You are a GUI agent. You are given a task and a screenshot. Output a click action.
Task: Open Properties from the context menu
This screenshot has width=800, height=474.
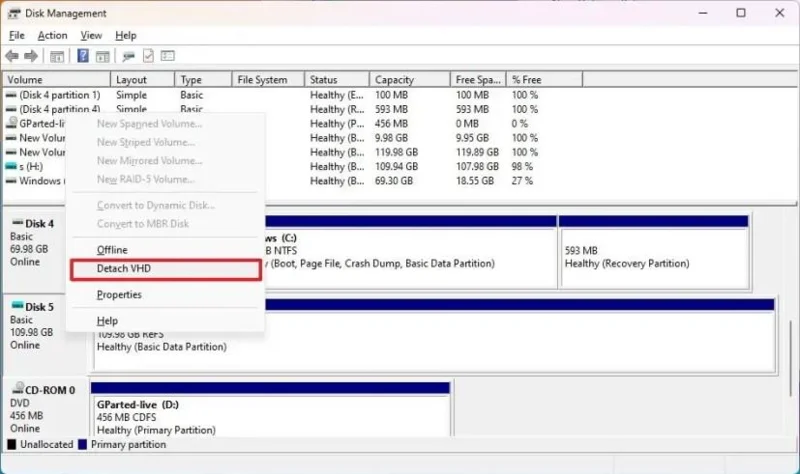166,295
